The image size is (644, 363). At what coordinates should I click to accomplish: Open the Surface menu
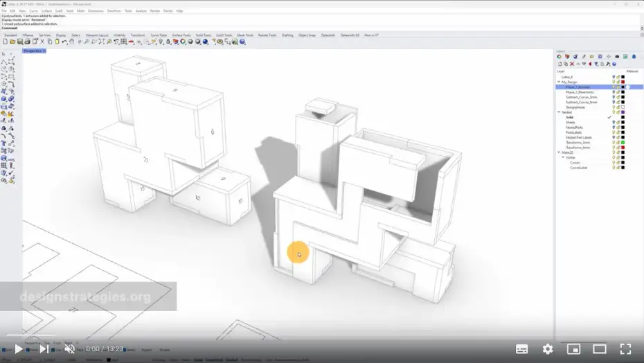tap(46, 11)
